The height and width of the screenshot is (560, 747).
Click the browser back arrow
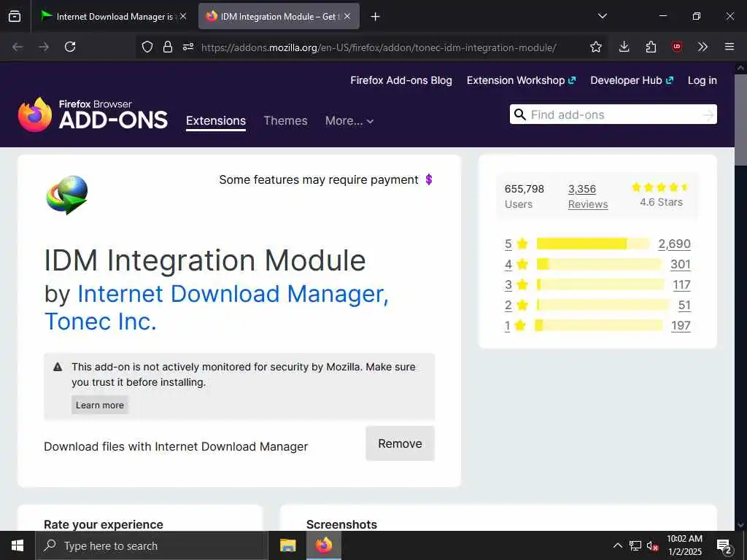[18, 47]
